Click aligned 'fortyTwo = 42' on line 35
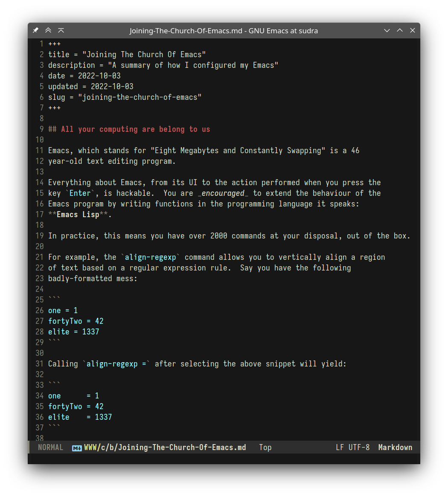 [x=76, y=407]
